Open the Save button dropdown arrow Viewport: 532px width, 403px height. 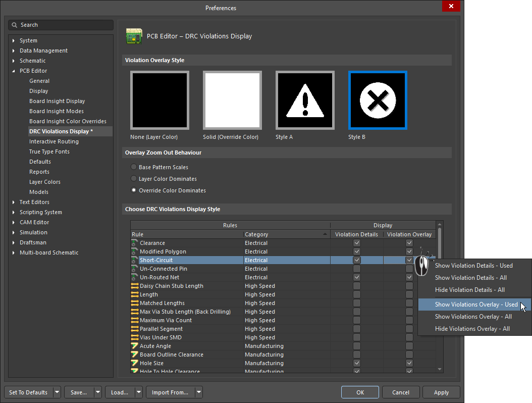point(98,392)
